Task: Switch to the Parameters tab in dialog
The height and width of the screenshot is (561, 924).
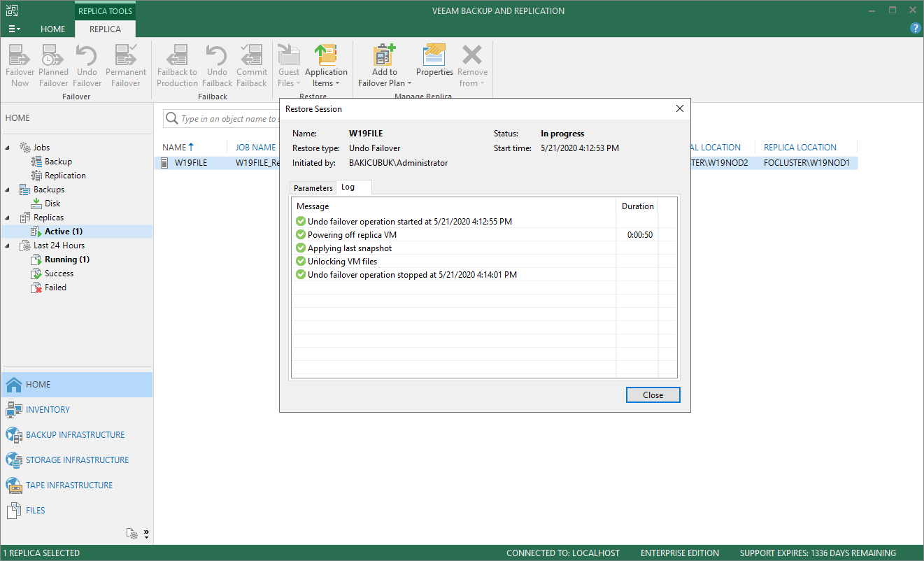Action: point(313,188)
